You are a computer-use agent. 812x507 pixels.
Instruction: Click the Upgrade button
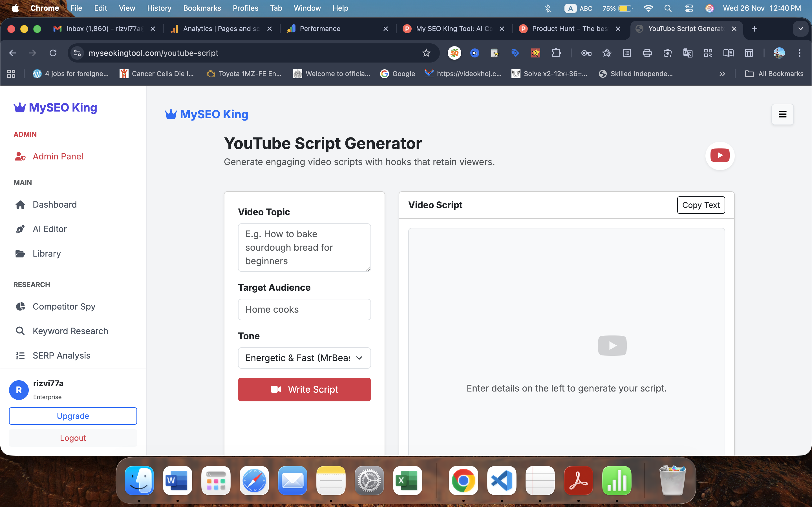click(x=73, y=416)
